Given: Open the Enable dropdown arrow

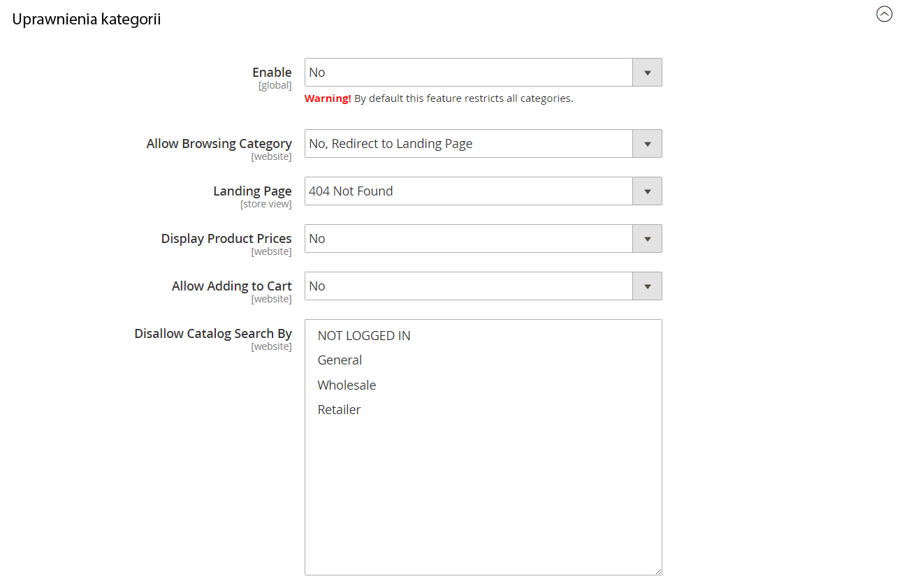Looking at the screenshot, I should click(647, 73).
